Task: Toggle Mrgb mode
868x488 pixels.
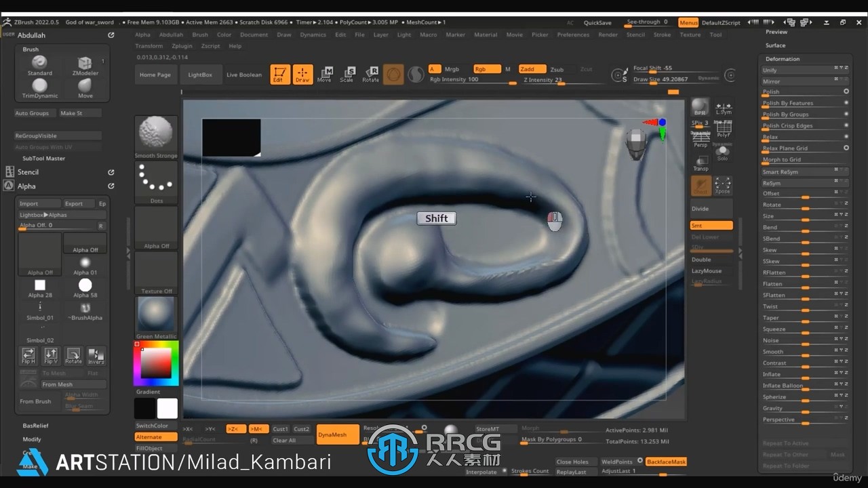Action: (x=452, y=69)
